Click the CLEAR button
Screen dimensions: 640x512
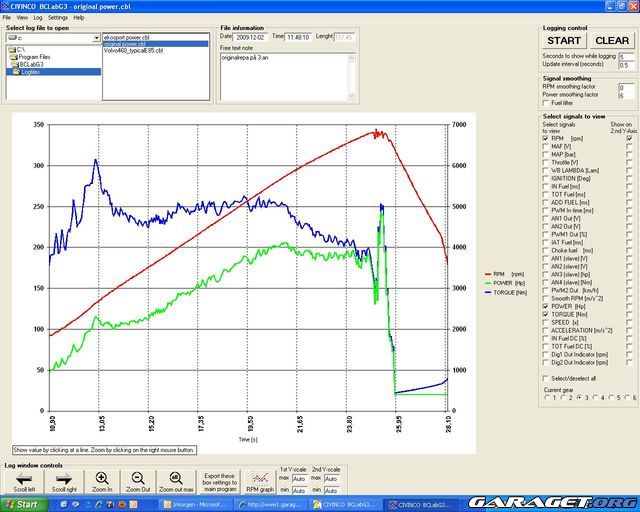tap(611, 41)
